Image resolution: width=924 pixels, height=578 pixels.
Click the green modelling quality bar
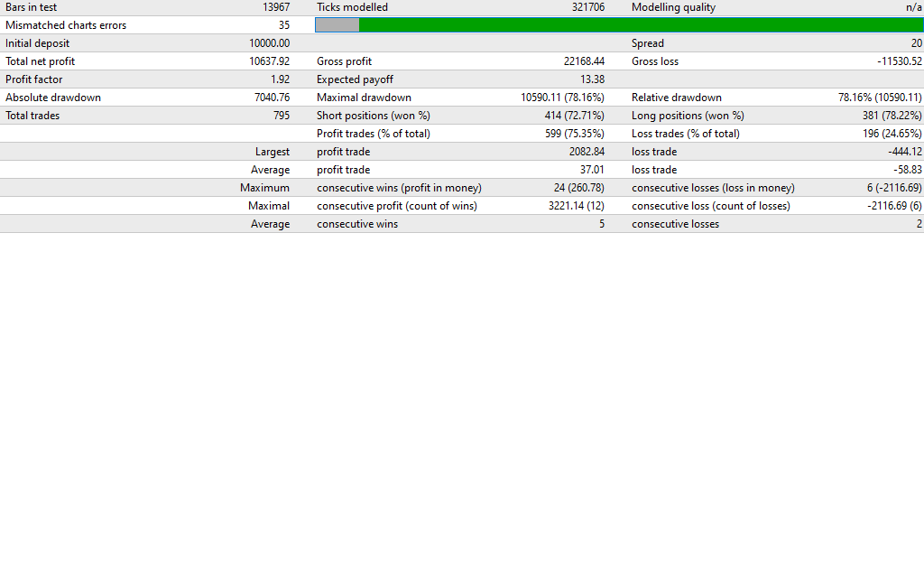641,25
